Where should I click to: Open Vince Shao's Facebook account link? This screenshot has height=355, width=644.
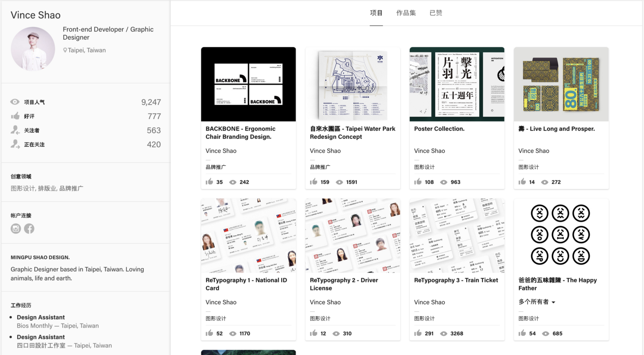click(29, 228)
